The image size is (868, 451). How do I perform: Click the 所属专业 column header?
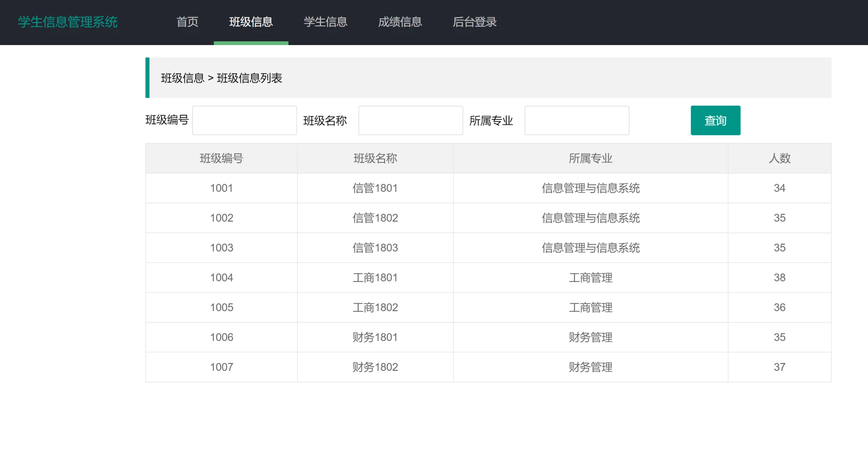(x=590, y=158)
